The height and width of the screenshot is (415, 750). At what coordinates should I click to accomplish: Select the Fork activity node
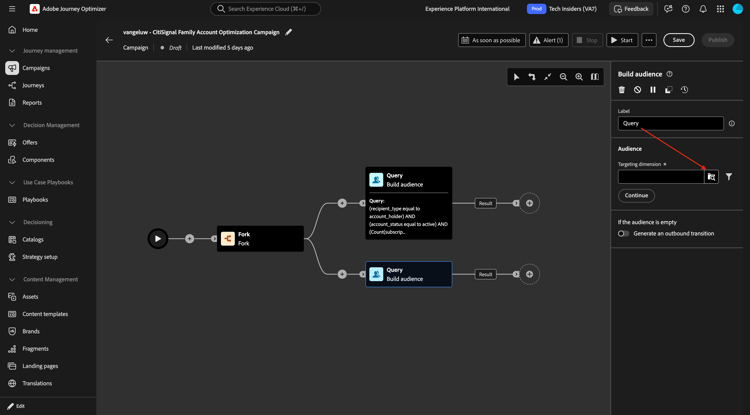[x=260, y=239]
